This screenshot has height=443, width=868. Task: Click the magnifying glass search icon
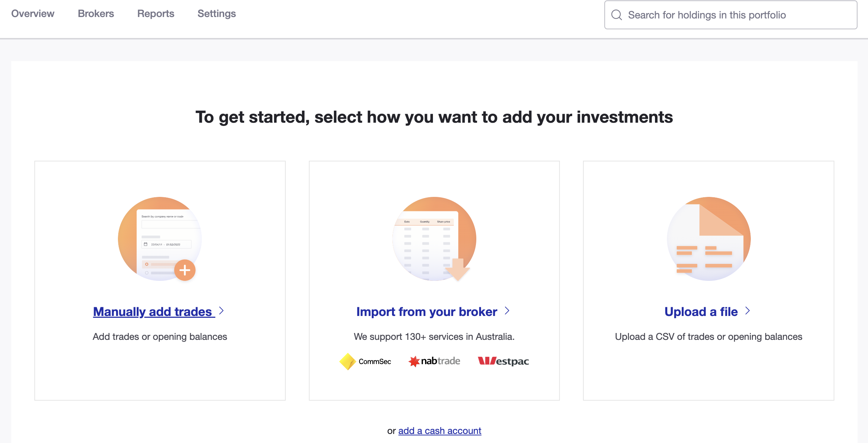click(617, 15)
